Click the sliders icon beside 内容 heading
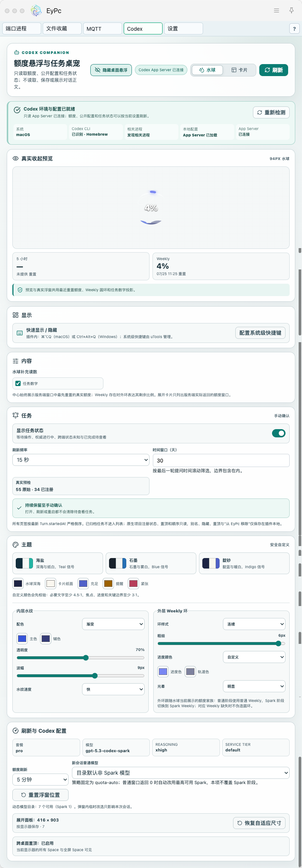Viewport: 302px width, 868px height. pyautogui.click(x=15, y=361)
